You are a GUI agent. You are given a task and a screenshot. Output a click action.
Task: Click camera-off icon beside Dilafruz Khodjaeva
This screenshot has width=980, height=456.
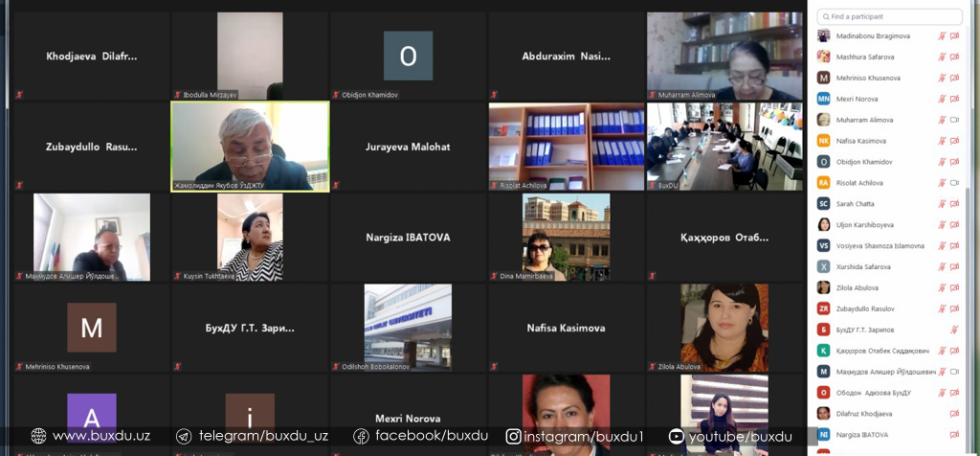pos(954,414)
